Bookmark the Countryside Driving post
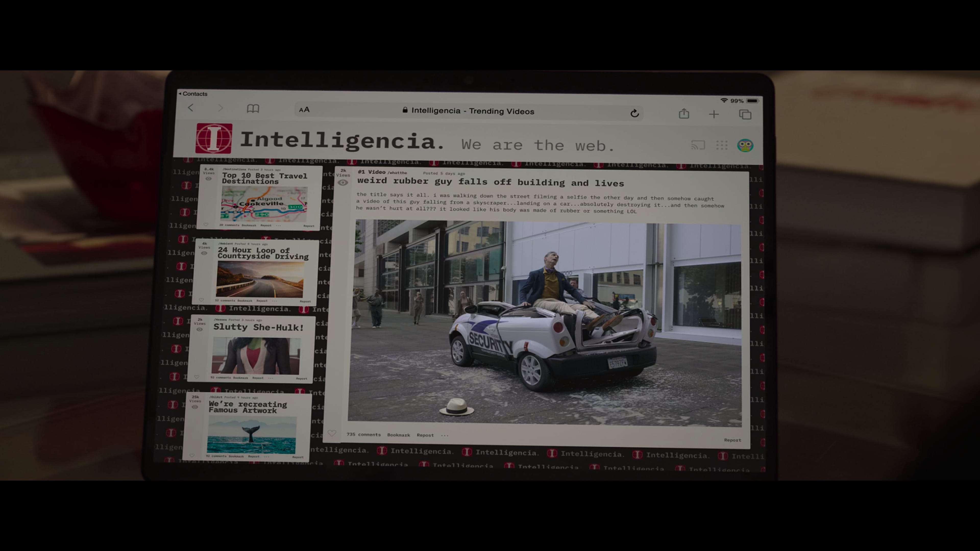Viewport: 980px width, 551px height. coord(245,300)
